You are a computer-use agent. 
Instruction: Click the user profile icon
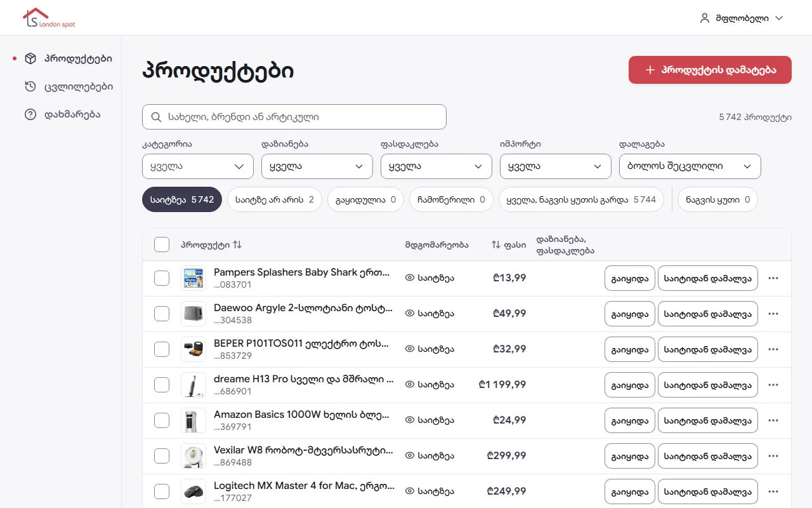click(704, 18)
